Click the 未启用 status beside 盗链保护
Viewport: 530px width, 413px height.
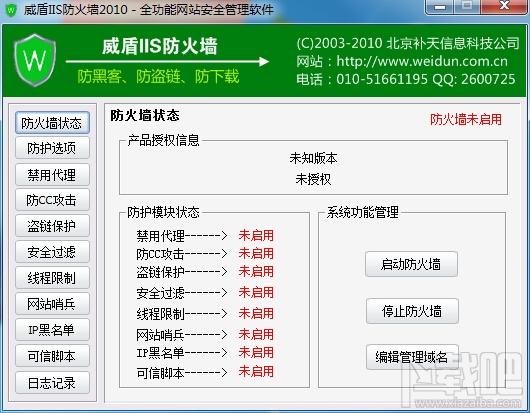coord(256,271)
